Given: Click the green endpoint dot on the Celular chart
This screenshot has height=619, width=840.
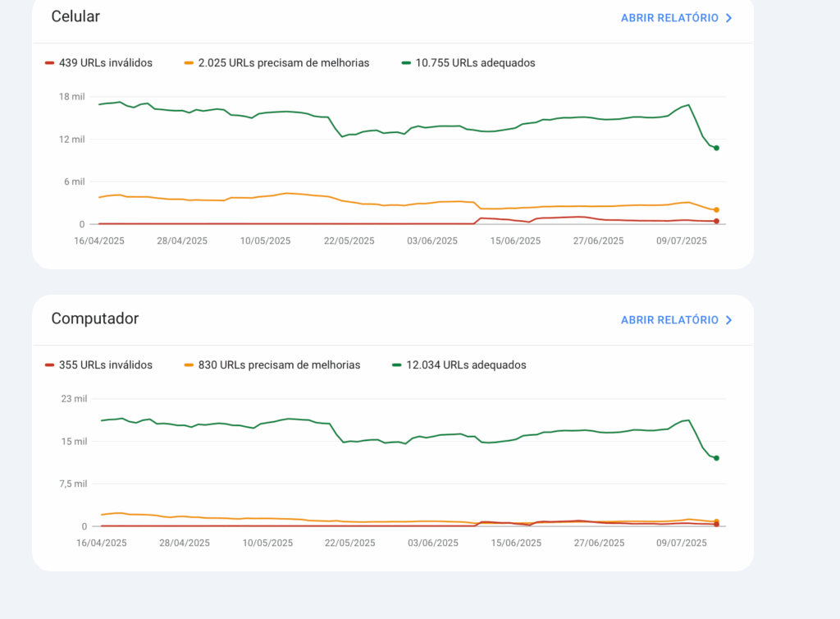Looking at the screenshot, I should coord(716,148).
